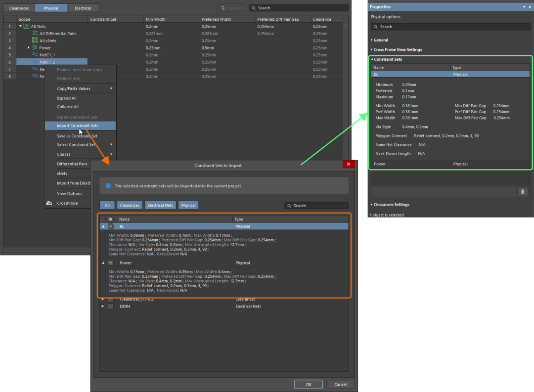Click the NetC1_1 net icon

point(35,55)
